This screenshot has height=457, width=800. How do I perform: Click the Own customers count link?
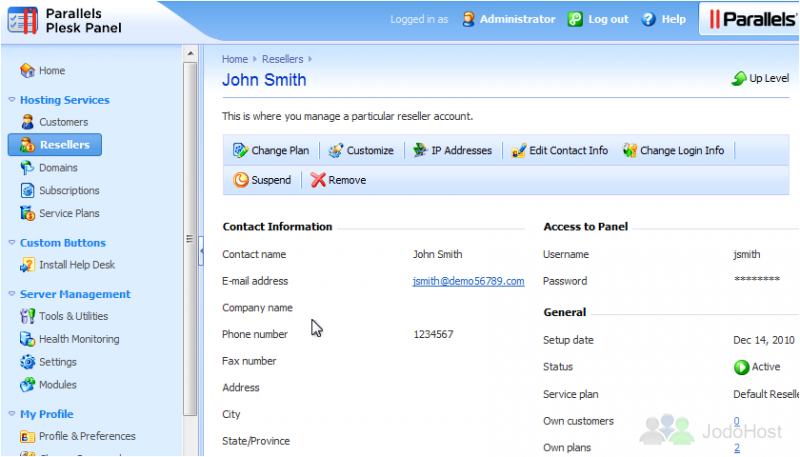(x=736, y=421)
